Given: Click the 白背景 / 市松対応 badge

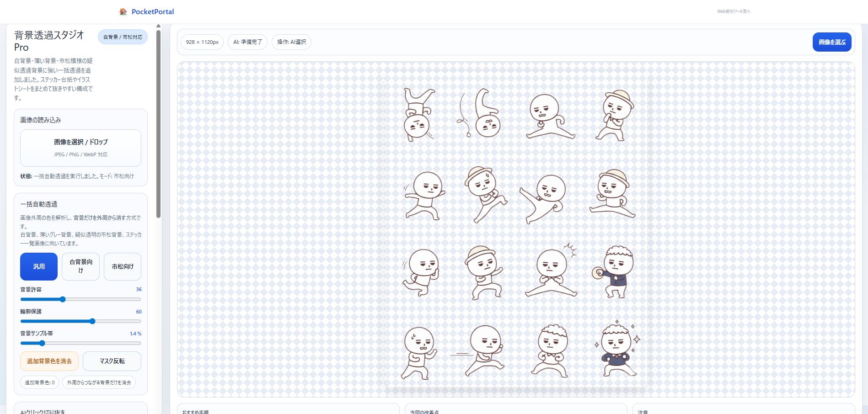Looking at the screenshot, I should [x=123, y=37].
